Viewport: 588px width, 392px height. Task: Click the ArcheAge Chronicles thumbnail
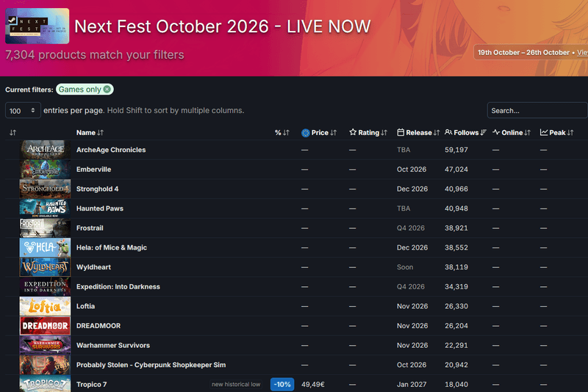(x=45, y=150)
